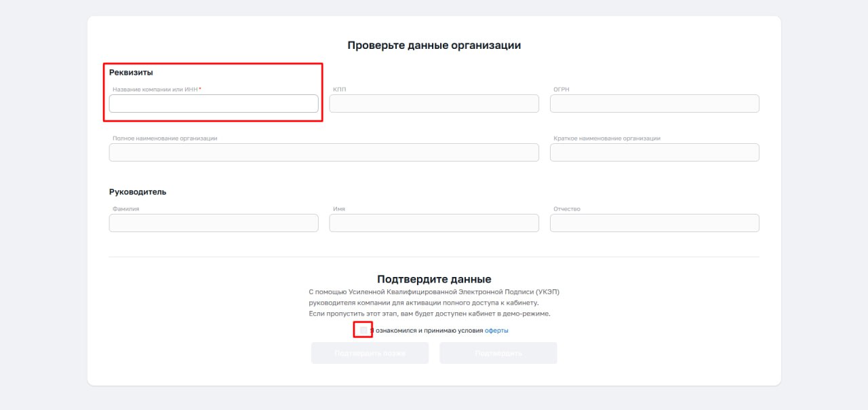Focus the КПП input field
Screen dimensions: 868x410
coord(433,103)
